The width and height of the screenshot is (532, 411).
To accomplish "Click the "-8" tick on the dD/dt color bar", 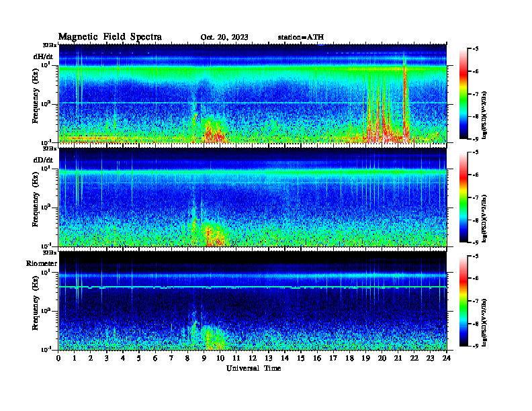I will (x=476, y=220).
